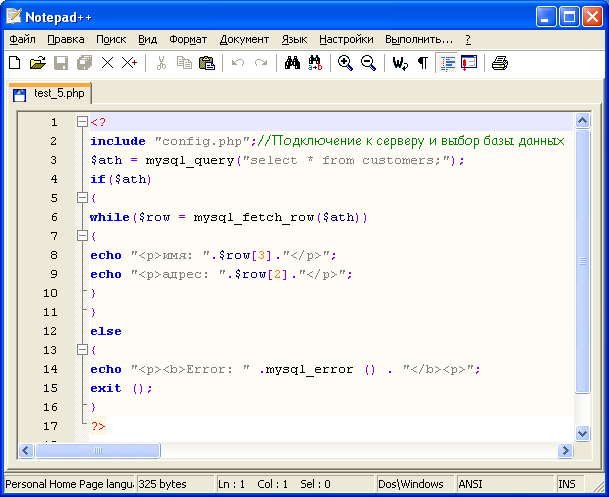
Task: Click INS indicator in status bar
Action: [x=567, y=484]
